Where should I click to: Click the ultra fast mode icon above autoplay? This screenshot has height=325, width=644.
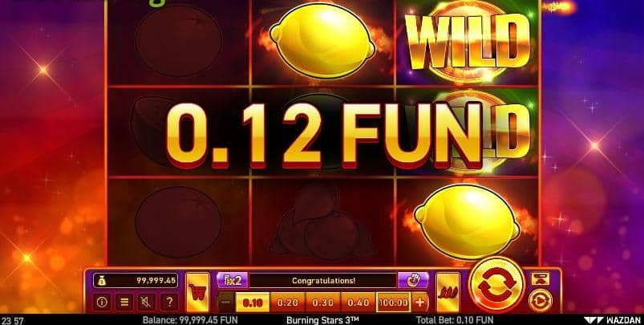(540, 278)
